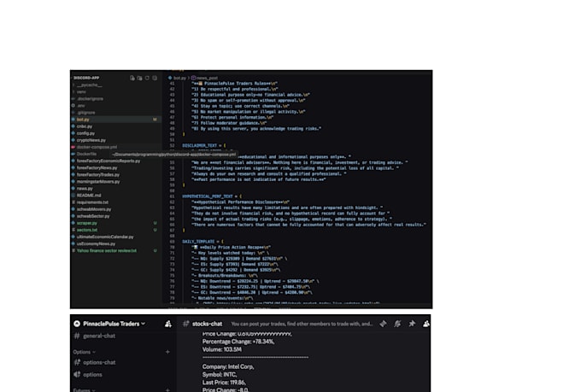
Task: Open the untracked scraper.py file
Action: coord(86,223)
